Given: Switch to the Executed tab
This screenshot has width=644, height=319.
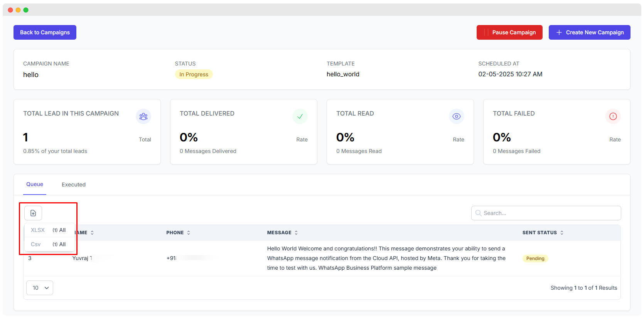Looking at the screenshot, I should point(74,185).
